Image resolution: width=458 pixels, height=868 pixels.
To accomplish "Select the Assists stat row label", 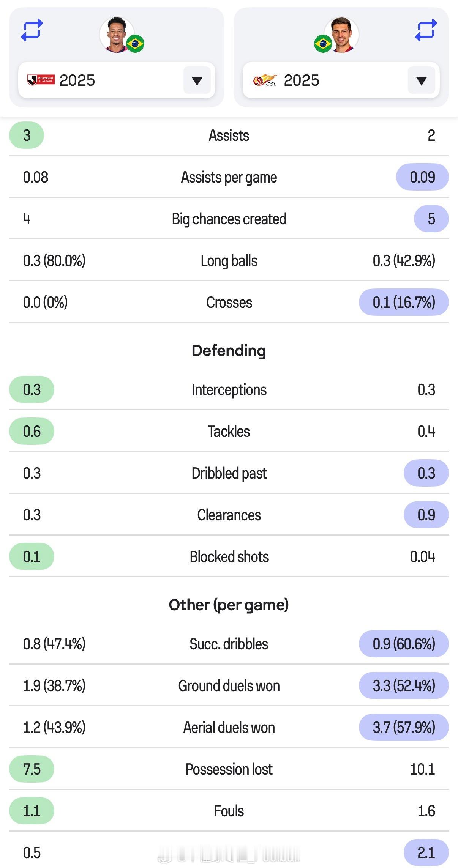I will click(229, 135).
